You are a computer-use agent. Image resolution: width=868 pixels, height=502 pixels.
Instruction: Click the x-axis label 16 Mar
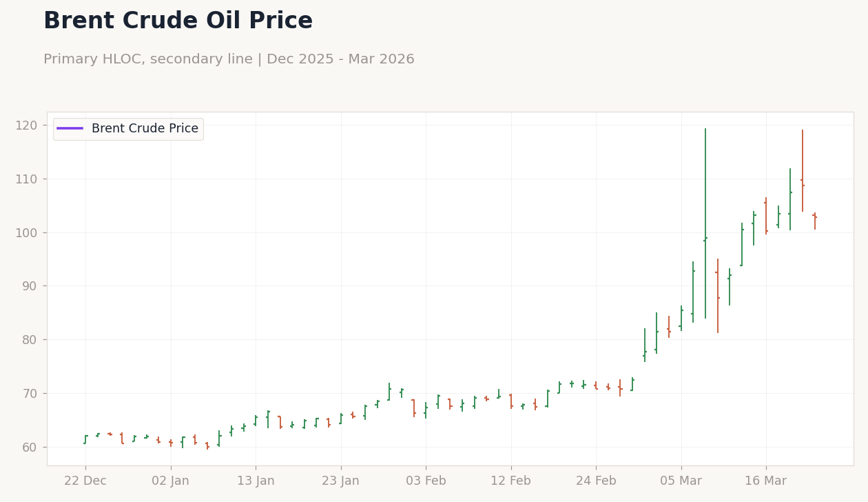765,481
